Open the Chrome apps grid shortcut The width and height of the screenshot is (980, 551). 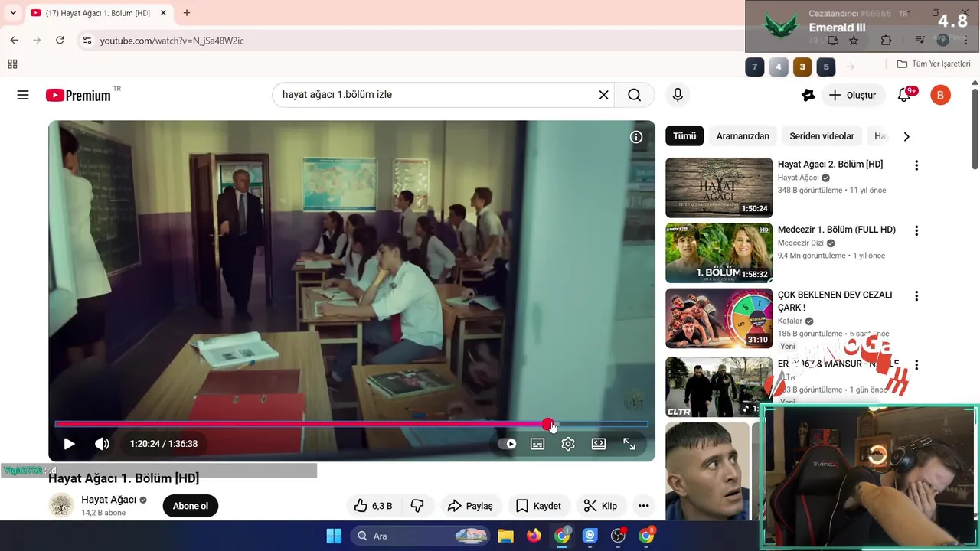point(12,64)
